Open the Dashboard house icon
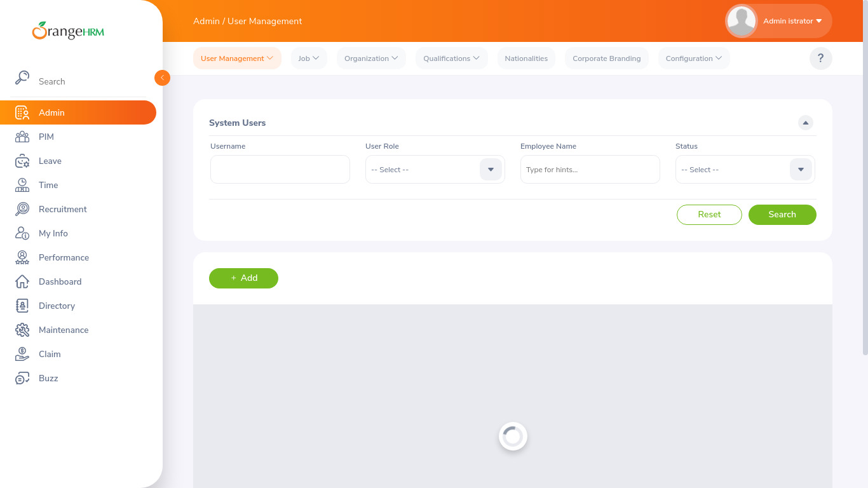This screenshot has height=488, width=868. (x=22, y=281)
